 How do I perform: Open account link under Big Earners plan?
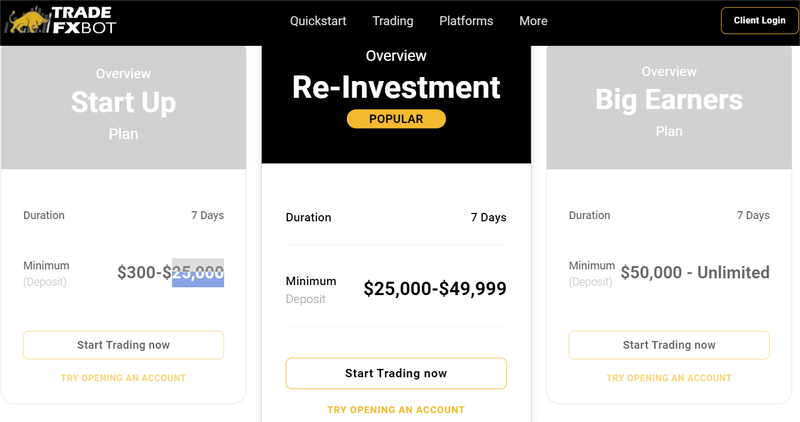[669, 378]
